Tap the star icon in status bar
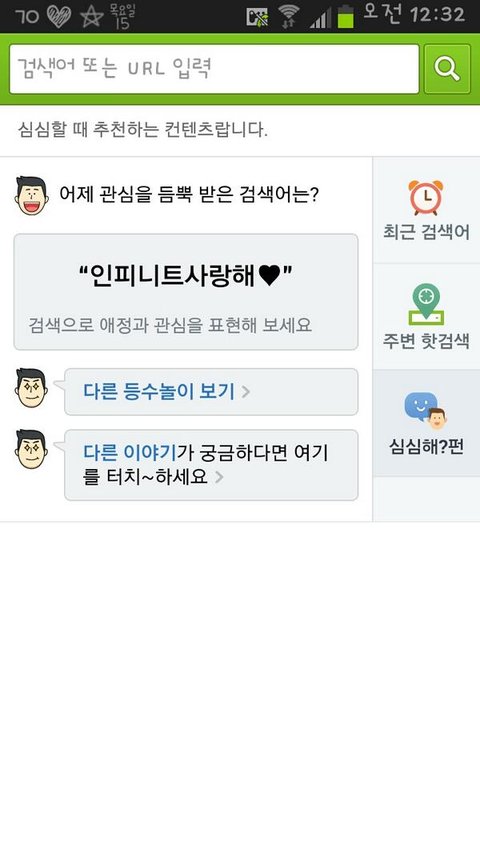The width and height of the screenshot is (480, 853). (x=92, y=16)
